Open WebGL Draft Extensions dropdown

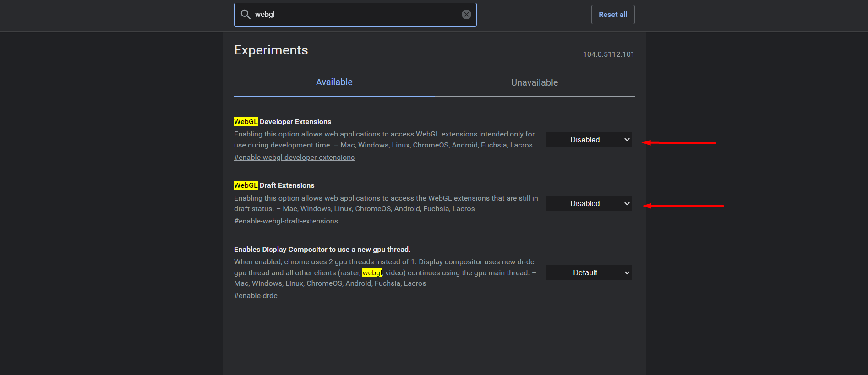589,203
